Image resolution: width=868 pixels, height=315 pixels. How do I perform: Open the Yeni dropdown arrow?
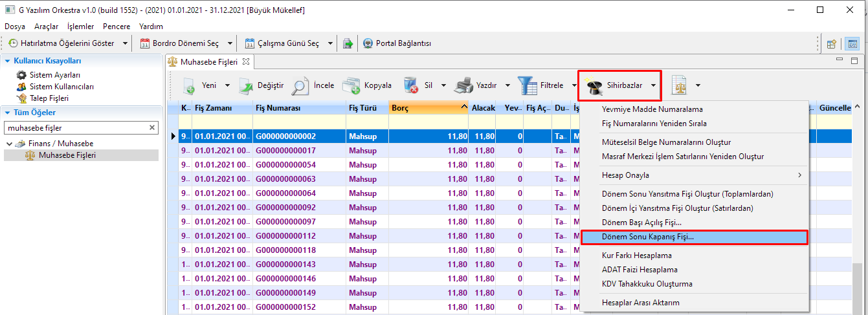pyautogui.click(x=227, y=85)
